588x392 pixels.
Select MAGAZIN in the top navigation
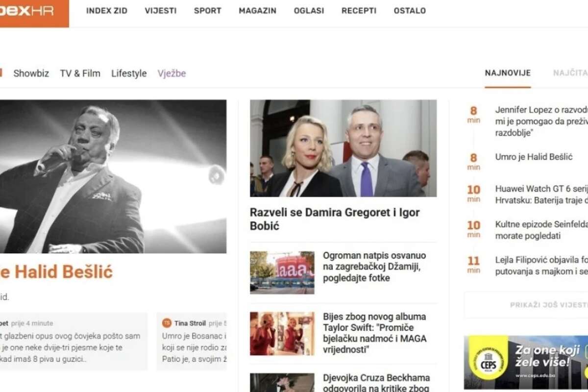click(x=257, y=11)
